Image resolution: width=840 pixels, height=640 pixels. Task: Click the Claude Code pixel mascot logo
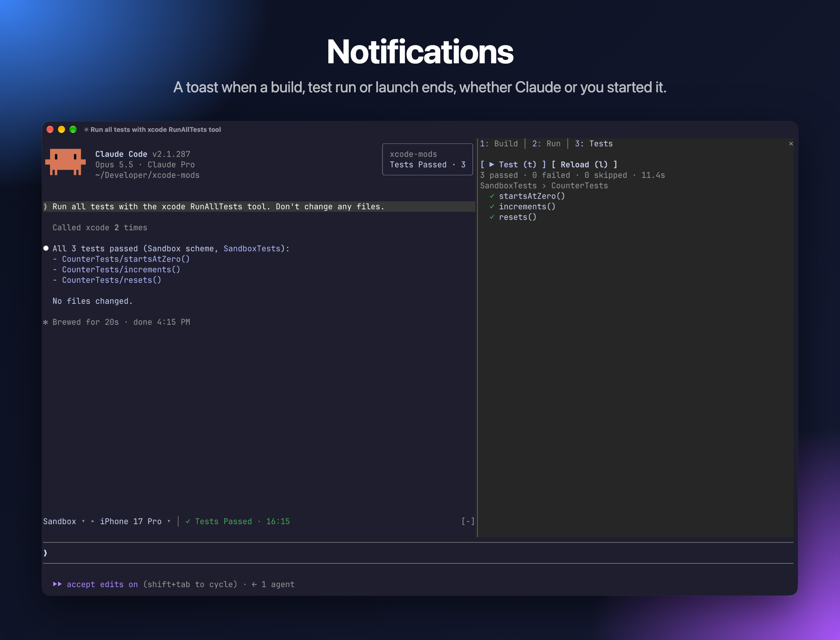click(65, 162)
